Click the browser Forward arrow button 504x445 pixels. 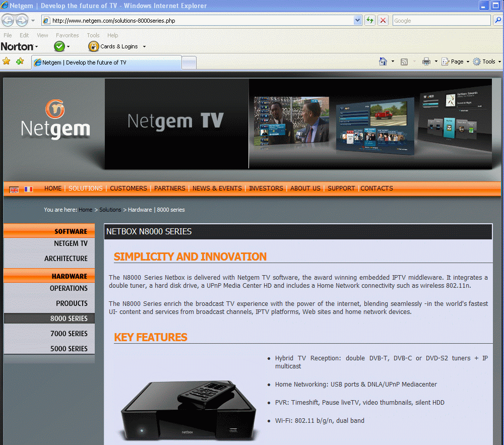tap(22, 21)
